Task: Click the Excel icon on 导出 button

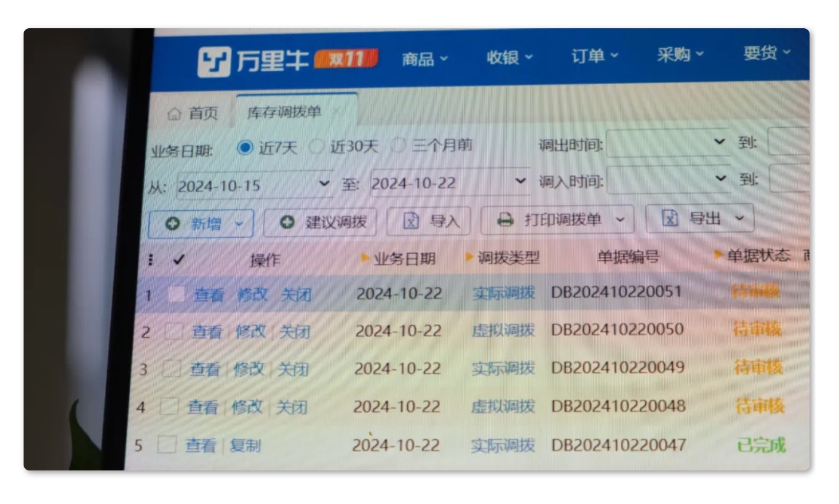Action: pyautogui.click(x=670, y=218)
